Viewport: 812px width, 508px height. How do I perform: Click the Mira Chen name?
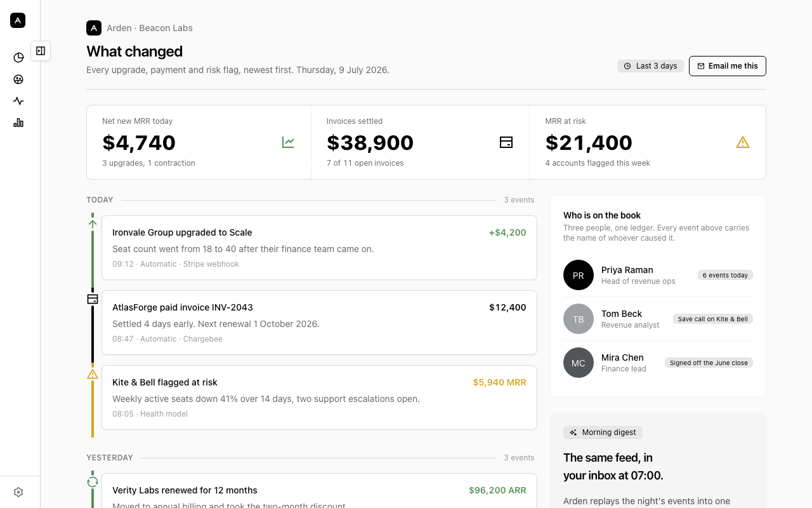pyautogui.click(x=622, y=358)
